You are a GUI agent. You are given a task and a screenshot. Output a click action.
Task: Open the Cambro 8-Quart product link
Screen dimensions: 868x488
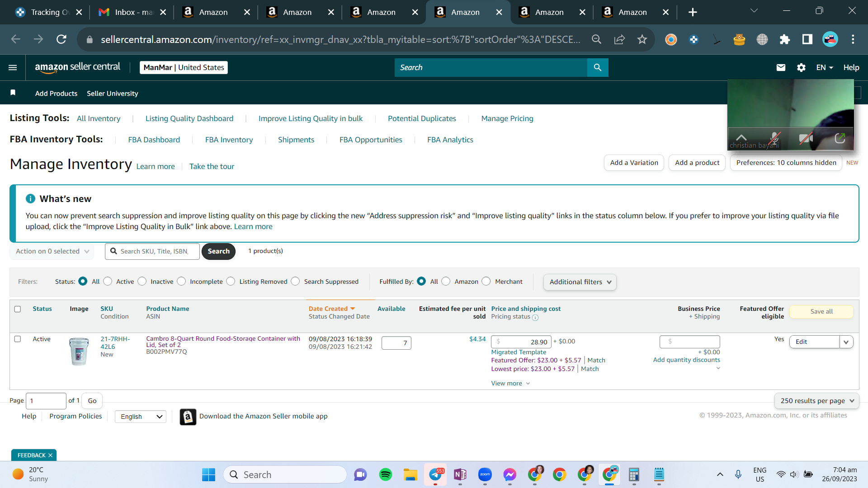tap(223, 342)
